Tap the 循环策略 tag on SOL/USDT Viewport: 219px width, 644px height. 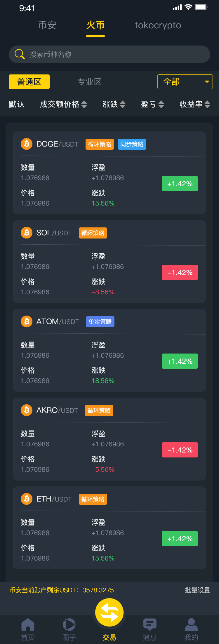coord(93,233)
